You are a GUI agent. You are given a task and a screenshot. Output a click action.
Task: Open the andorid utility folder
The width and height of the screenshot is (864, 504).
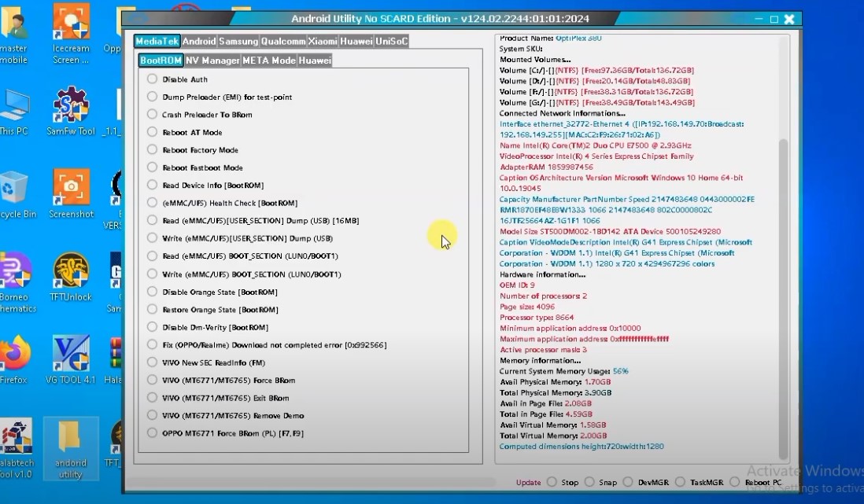point(71,449)
